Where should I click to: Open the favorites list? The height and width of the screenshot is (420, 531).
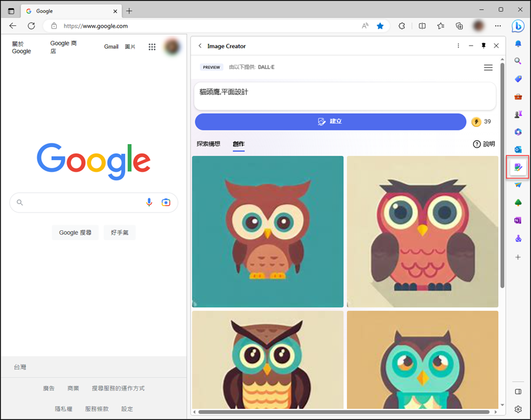pos(440,26)
